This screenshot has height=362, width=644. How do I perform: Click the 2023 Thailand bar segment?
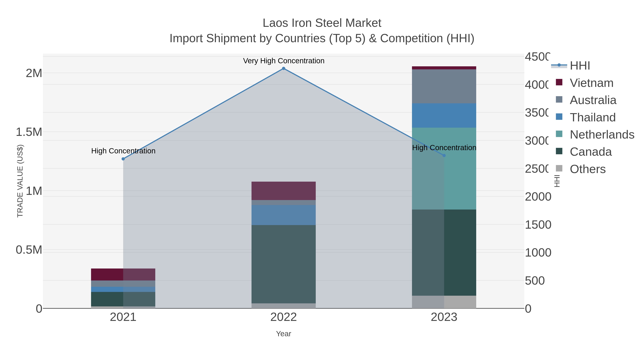coord(444,116)
